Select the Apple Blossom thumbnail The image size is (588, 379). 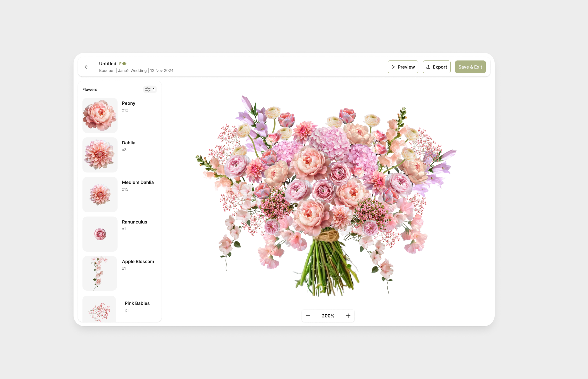[x=100, y=273]
